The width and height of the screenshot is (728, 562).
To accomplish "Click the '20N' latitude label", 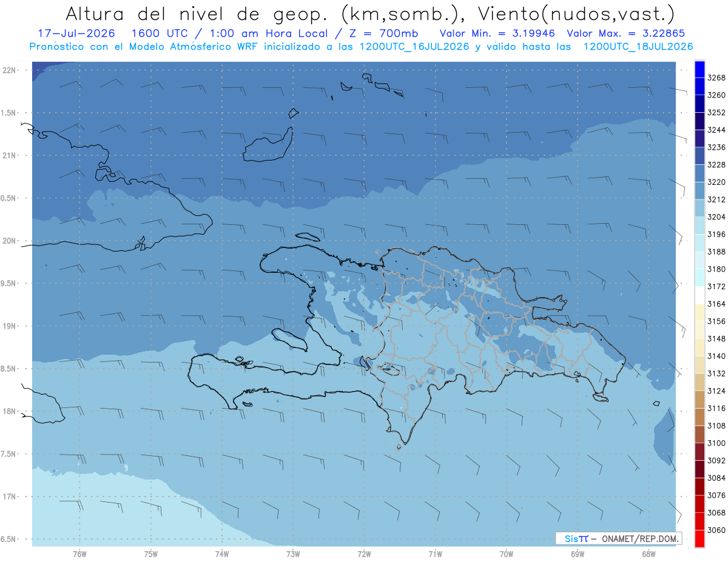I will click(x=8, y=241).
